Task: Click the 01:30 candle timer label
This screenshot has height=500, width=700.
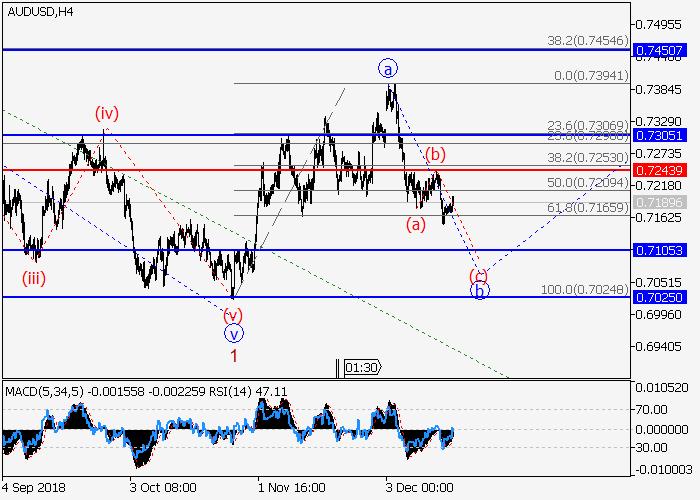Action: [361, 367]
